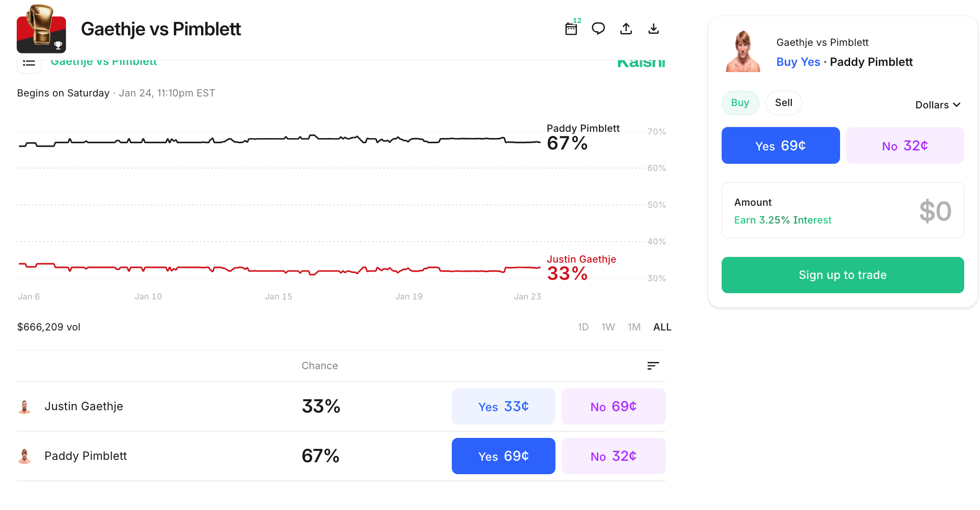980x510 pixels.
Task: Buy Yes 33¢ for Justin Gaethje
Action: coord(503,406)
